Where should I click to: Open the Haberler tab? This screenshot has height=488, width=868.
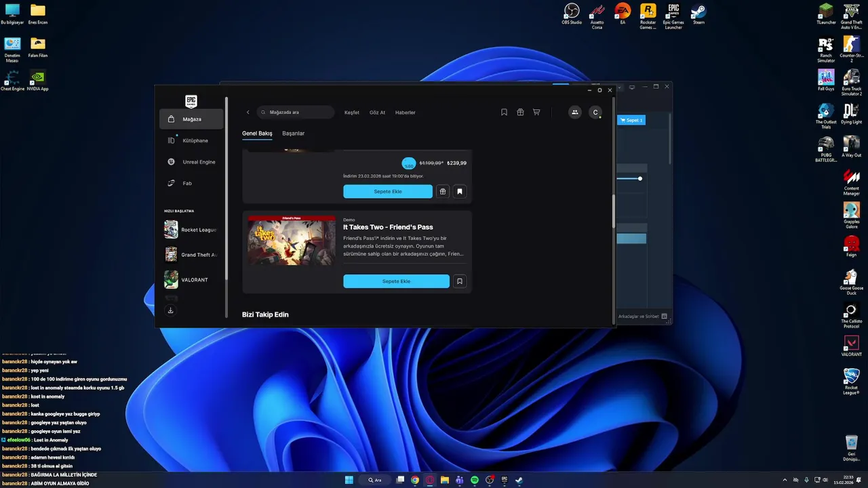406,113
